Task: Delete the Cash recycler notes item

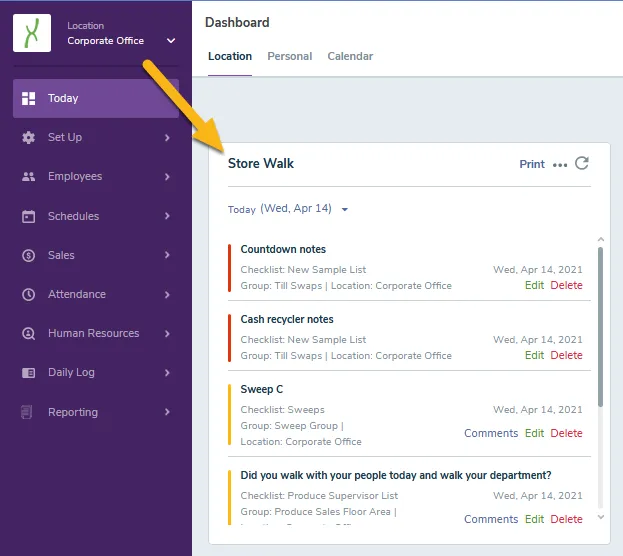Action: pyautogui.click(x=567, y=355)
